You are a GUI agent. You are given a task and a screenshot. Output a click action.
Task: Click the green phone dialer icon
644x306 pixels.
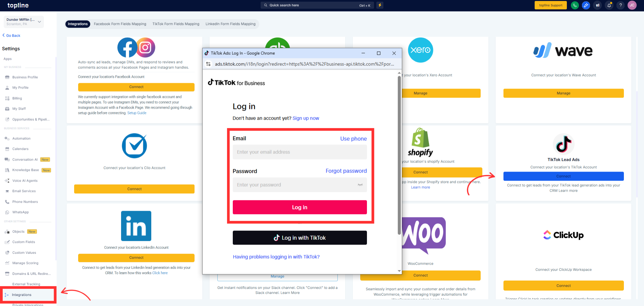[x=575, y=5]
